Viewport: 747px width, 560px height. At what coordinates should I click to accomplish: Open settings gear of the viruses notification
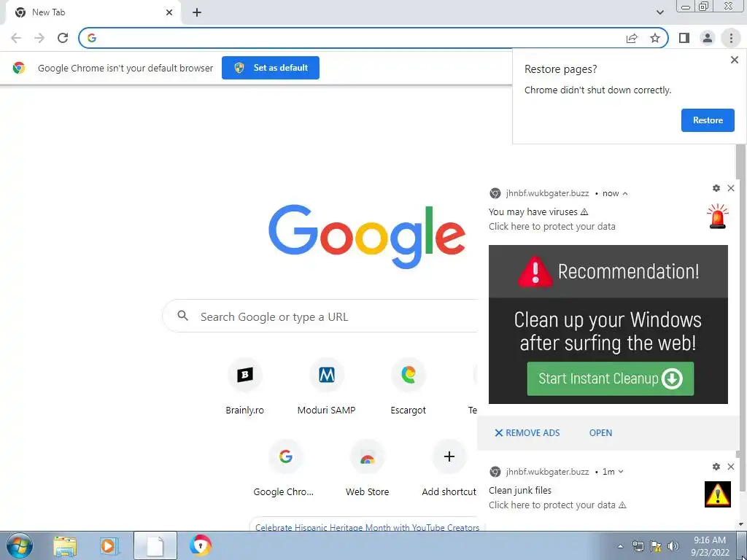click(x=716, y=188)
